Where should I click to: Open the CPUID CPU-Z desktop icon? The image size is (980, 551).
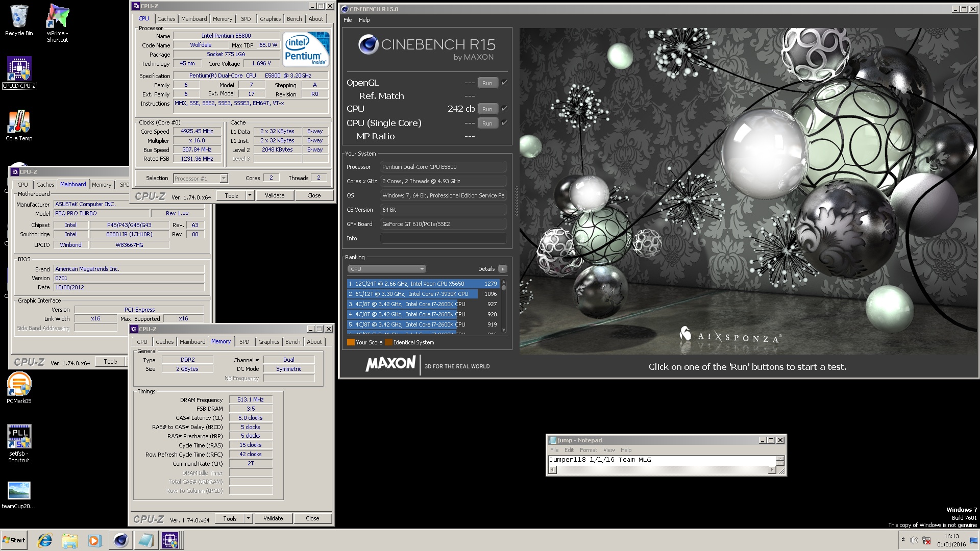(x=19, y=72)
